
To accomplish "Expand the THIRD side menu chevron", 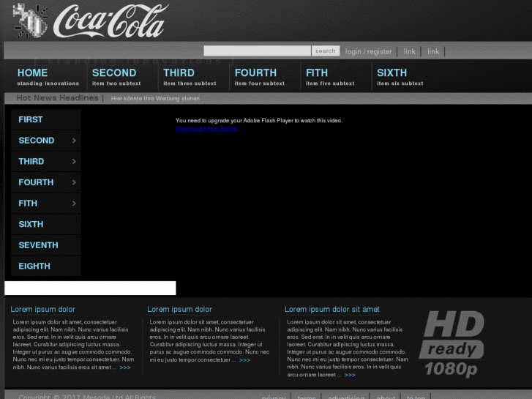I will 74,162.
